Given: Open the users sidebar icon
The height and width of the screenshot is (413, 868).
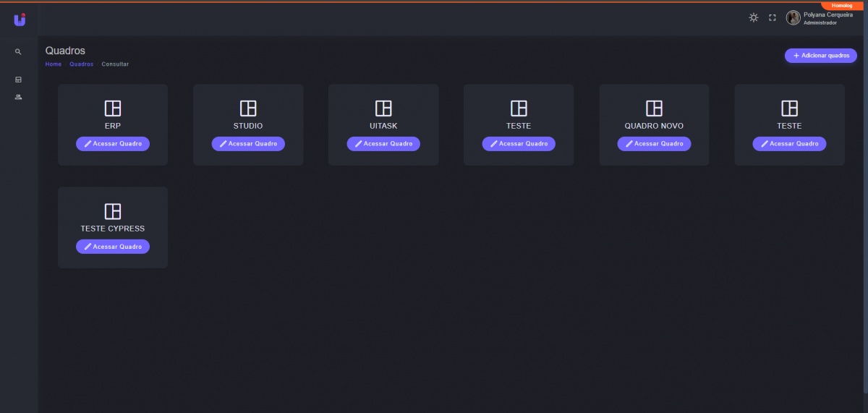Looking at the screenshot, I should pos(18,97).
